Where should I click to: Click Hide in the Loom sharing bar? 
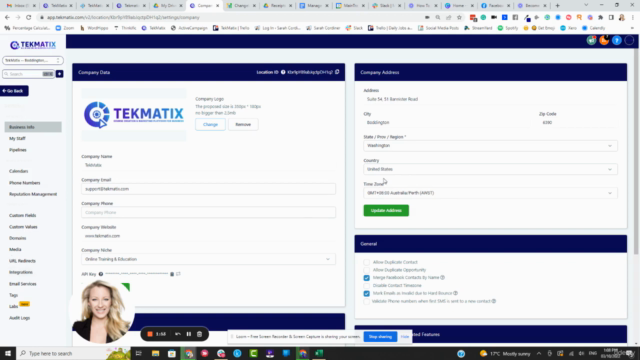(x=404, y=337)
